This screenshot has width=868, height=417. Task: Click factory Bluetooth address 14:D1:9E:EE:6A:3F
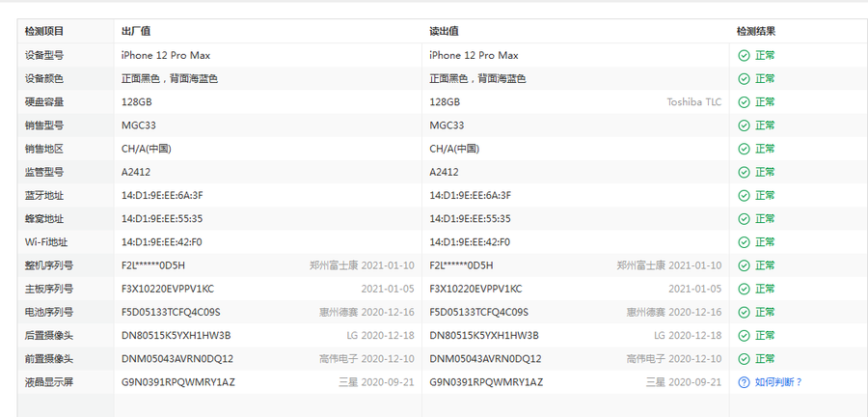162,196
